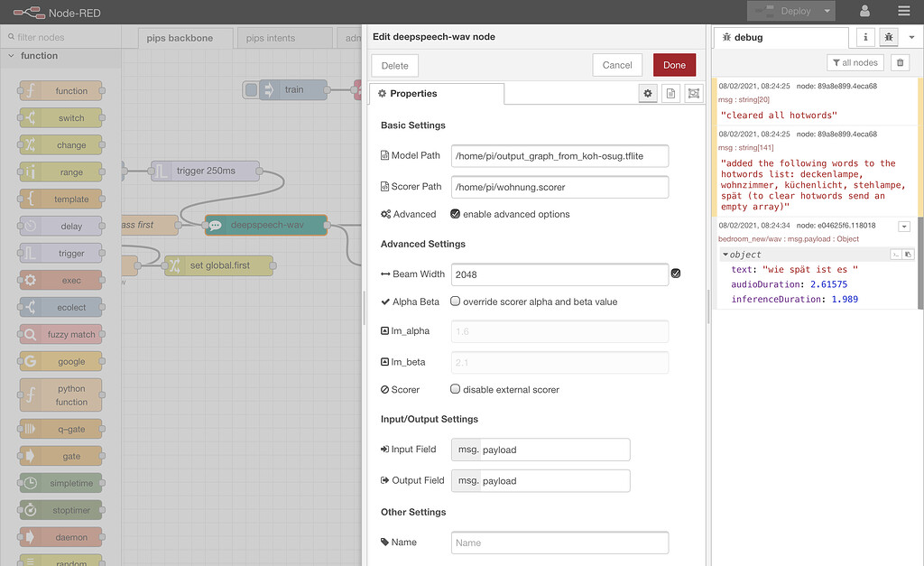Click the Name input field
Viewport: 924px width, 566px height.
(559, 542)
